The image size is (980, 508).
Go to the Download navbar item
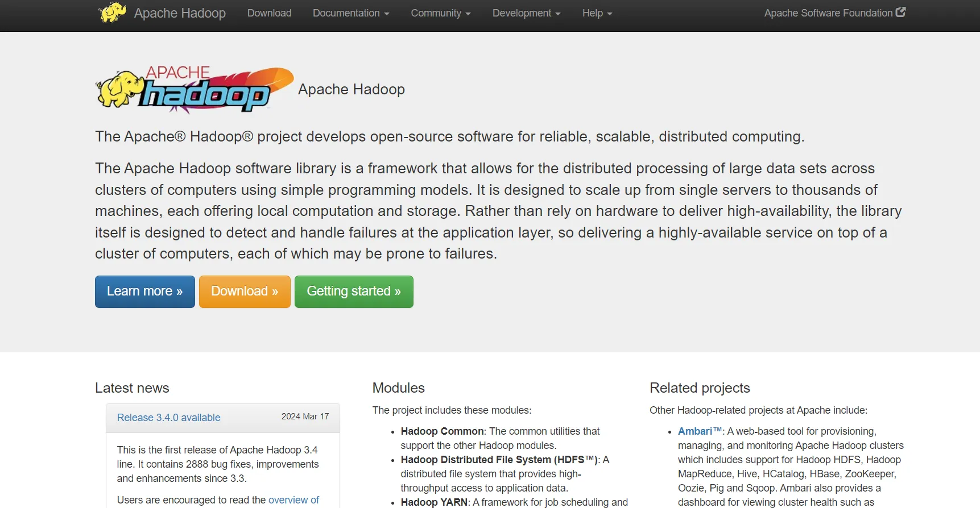(269, 13)
